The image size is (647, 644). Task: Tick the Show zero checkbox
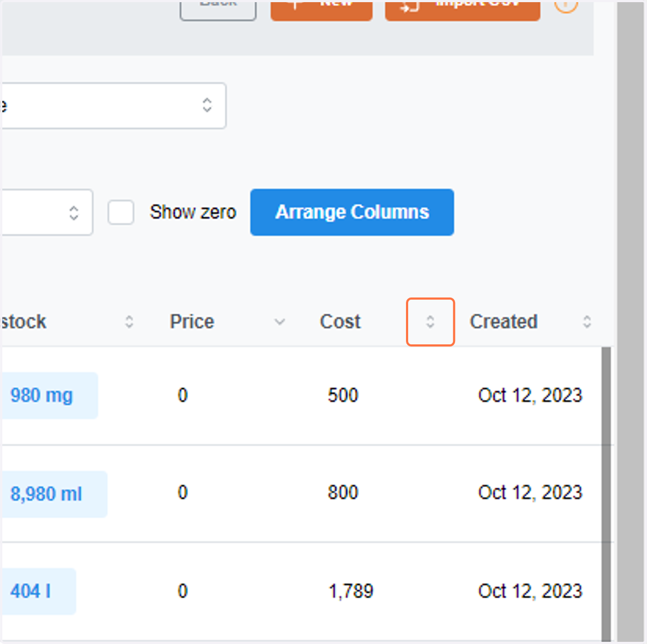click(121, 212)
